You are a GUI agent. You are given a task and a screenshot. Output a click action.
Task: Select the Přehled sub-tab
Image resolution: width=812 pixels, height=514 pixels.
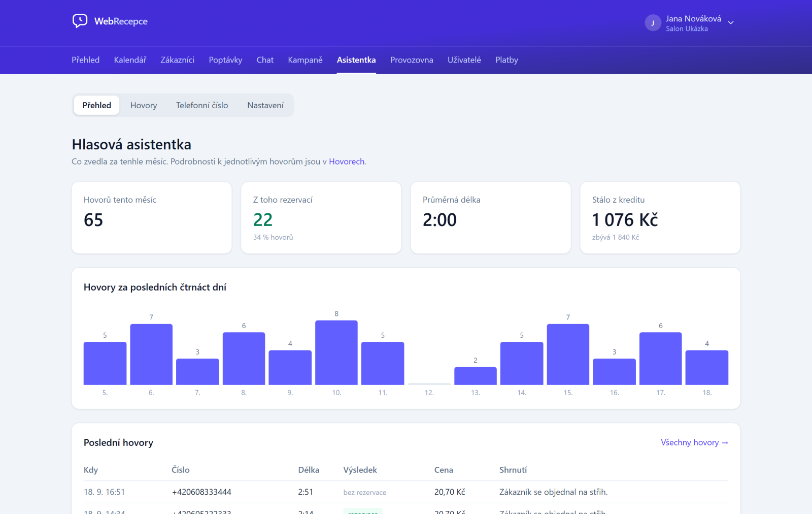pos(97,105)
